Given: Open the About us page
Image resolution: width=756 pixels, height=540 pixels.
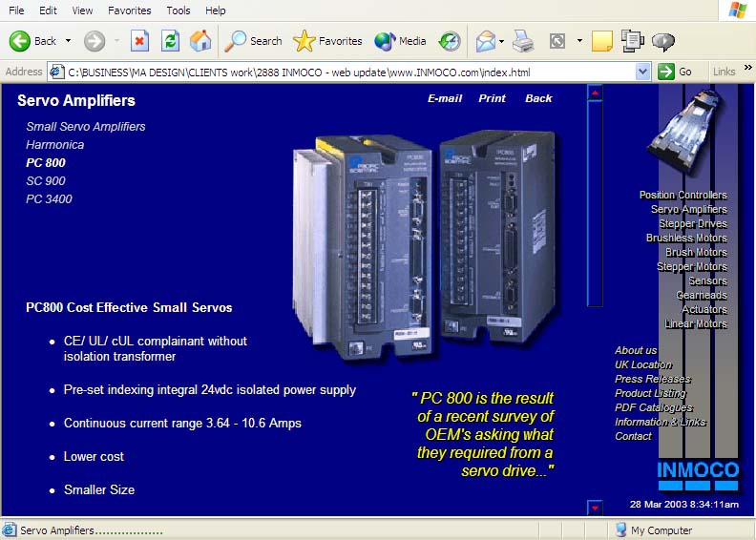Looking at the screenshot, I should (636, 350).
